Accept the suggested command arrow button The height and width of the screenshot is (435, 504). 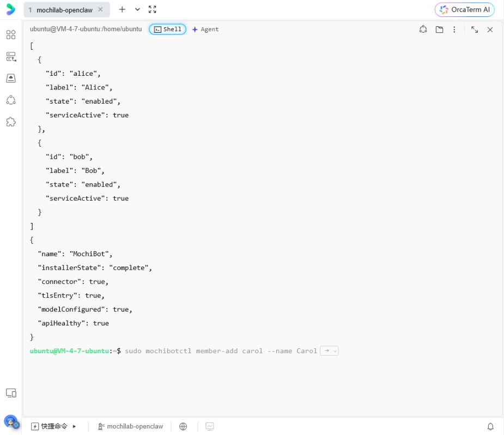point(326,351)
